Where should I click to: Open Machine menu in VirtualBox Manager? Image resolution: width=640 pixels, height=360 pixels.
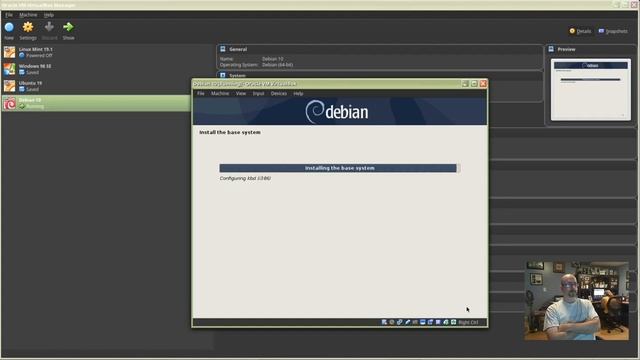pyautogui.click(x=28, y=15)
